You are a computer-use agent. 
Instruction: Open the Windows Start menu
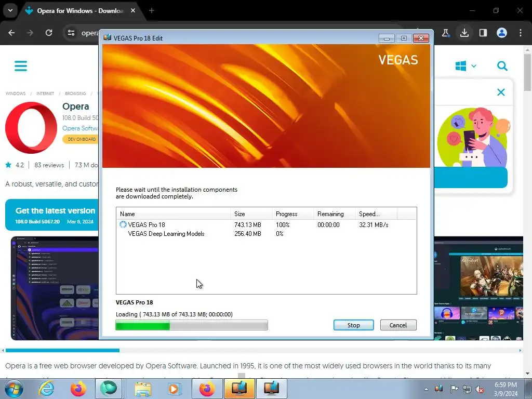[14, 389]
